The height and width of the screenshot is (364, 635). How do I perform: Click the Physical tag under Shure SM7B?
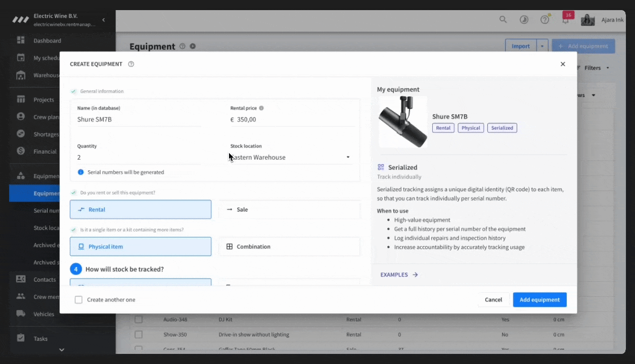(471, 128)
